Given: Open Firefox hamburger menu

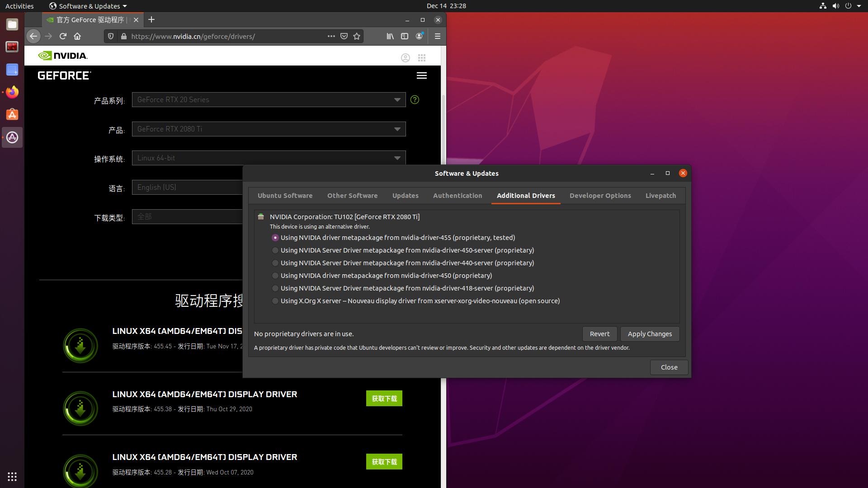Looking at the screenshot, I should pos(437,36).
